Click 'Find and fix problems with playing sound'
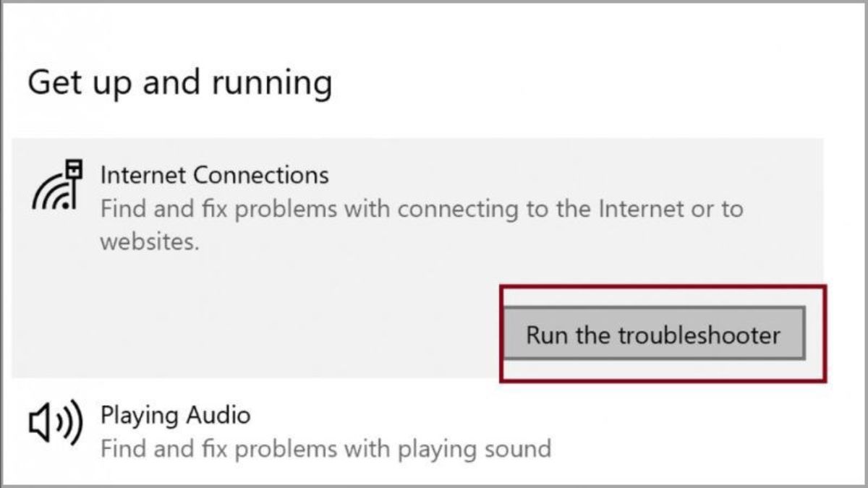The height and width of the screenshot is (488, 868). tap(325, 449)
